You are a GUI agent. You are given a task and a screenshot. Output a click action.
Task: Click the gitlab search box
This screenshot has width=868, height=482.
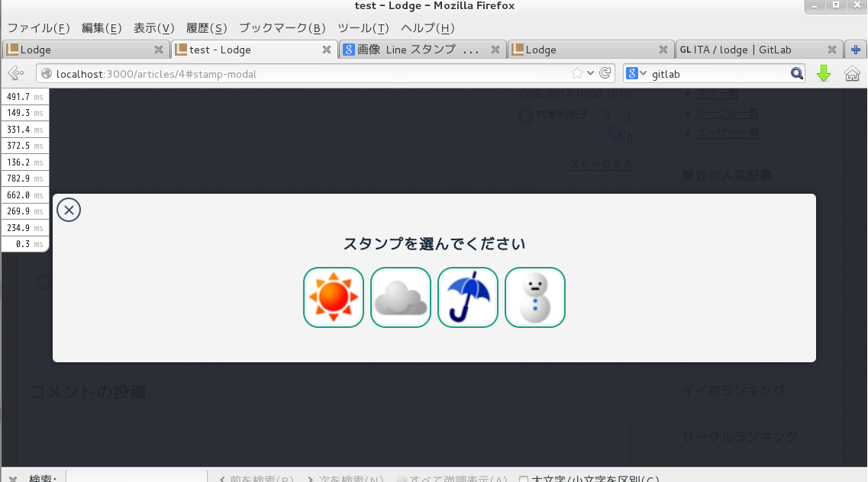coord(718,74)
